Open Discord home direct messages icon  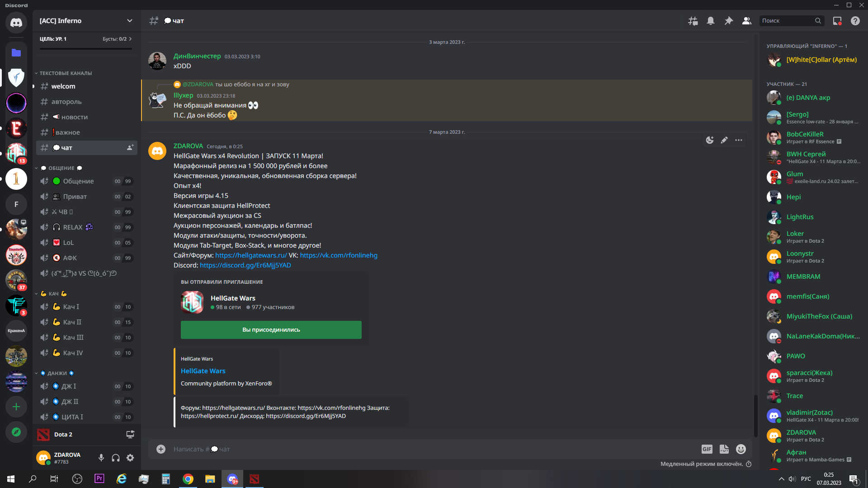click(16, 22)
